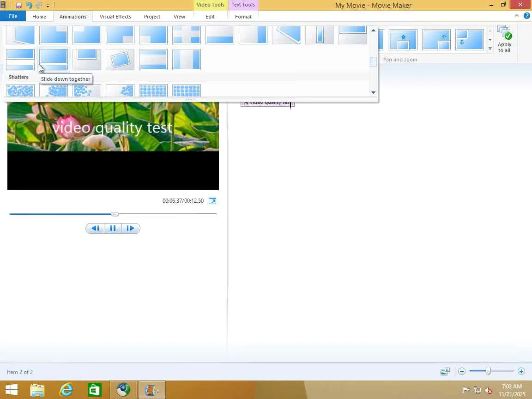The image size is (532, 399).
Task: Select the 'video quality test' text item in timeline
Action: pyautogui.click(x=267, y=103)
